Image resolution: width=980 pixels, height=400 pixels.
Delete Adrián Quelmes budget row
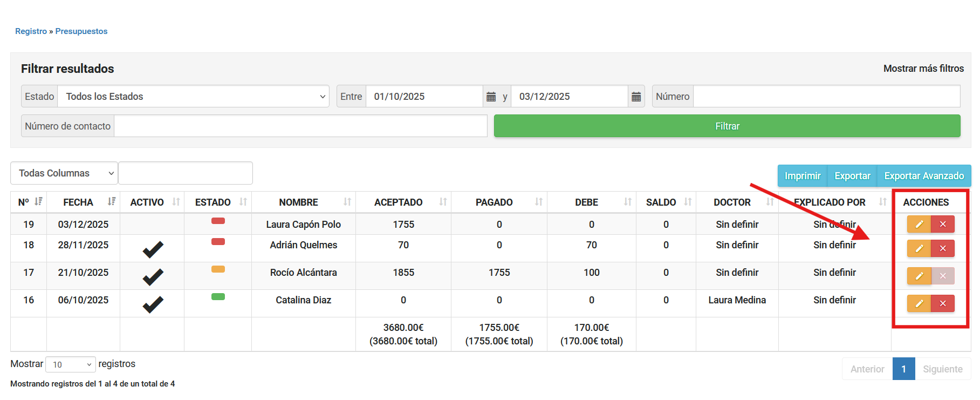(x=943, y=248)
